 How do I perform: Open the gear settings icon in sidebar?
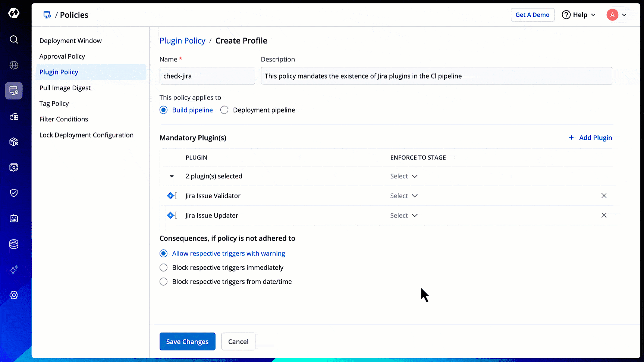14,295
